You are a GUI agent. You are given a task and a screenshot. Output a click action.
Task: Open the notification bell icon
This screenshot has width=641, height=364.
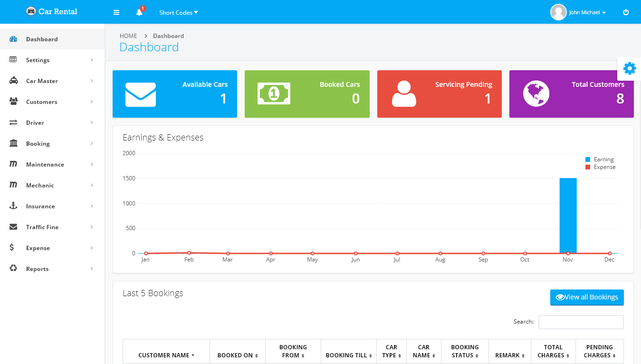click(139, 12)
